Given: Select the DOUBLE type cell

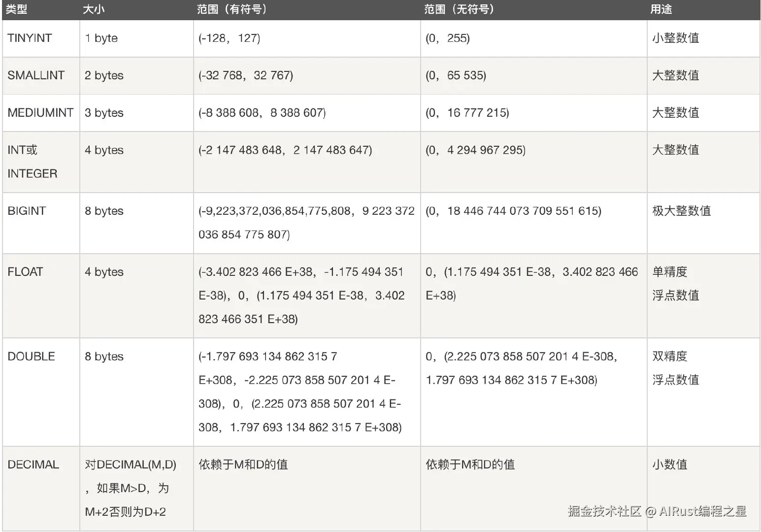Looking at the screenshot, I should (41, 392).
